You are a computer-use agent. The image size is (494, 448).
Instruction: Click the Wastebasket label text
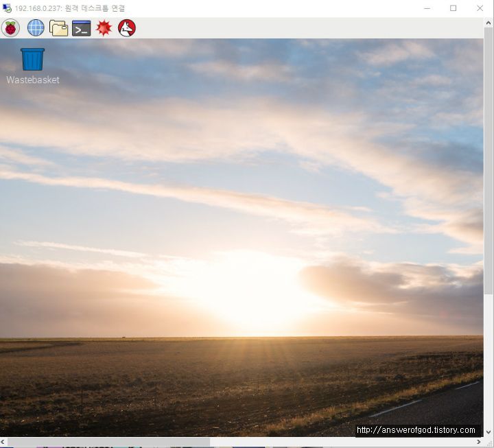(33, 80)
